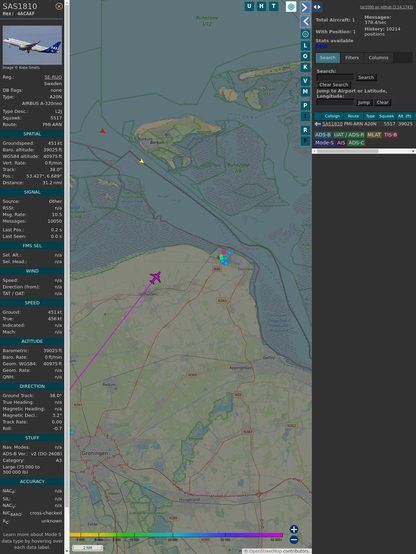416x554 pixels.
Task: Click the T map toggle button
Action: 273,6
